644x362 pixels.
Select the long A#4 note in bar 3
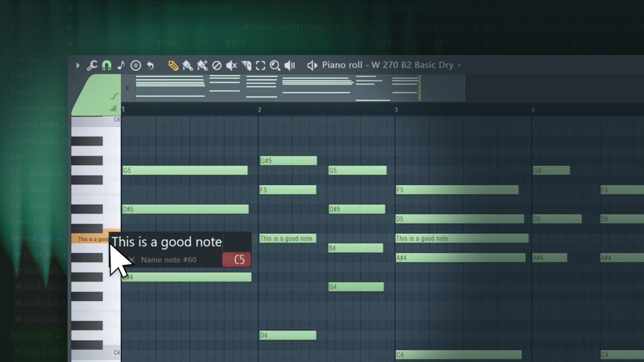click(x=460, y=258)
